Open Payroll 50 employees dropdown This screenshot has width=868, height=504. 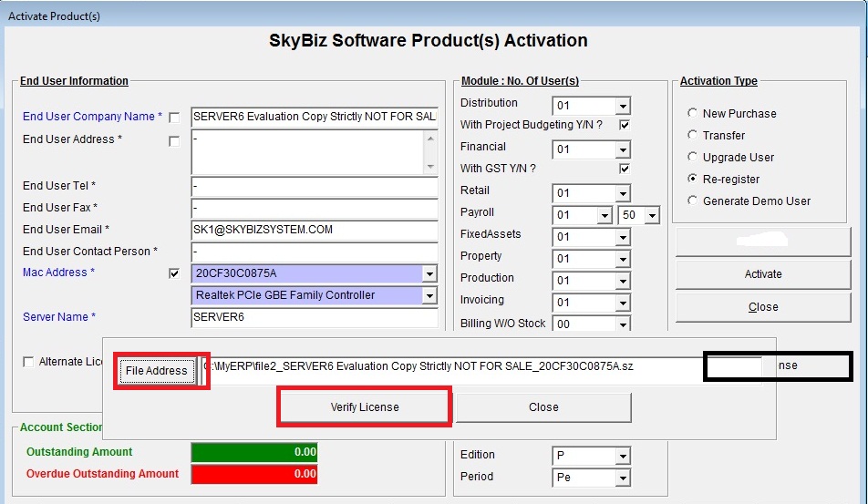tap(652, 215)
